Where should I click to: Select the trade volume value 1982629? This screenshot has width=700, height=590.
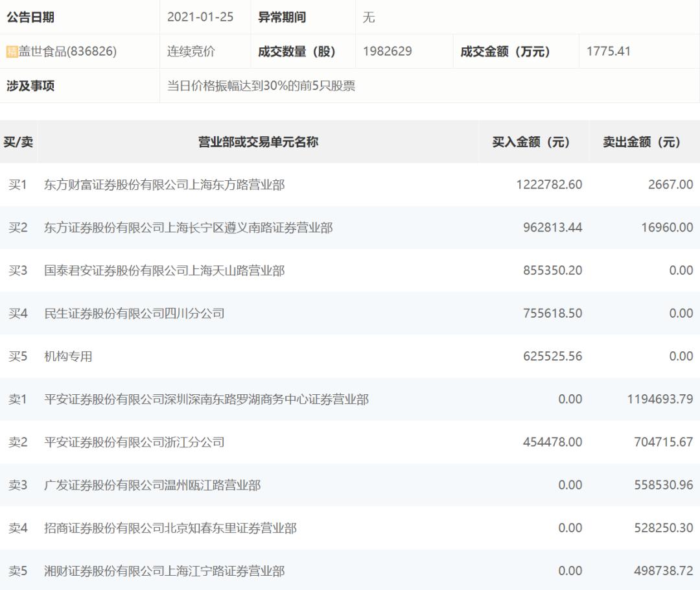point(388,51)
